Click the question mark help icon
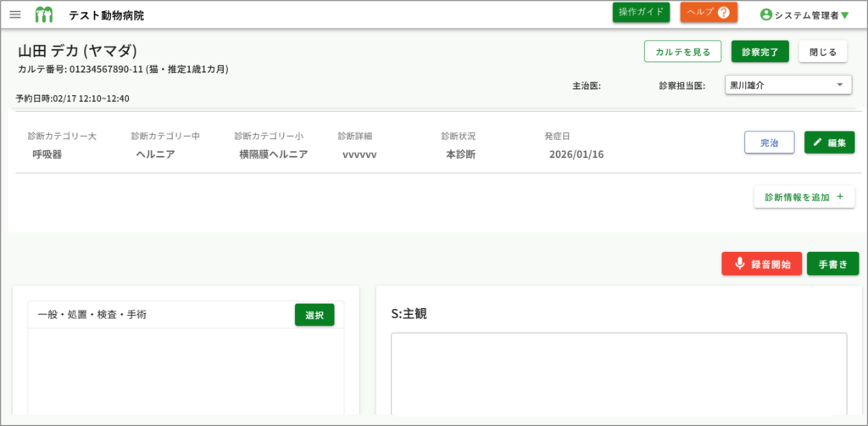Screen dimensions: 868x426 click(723, 13)
